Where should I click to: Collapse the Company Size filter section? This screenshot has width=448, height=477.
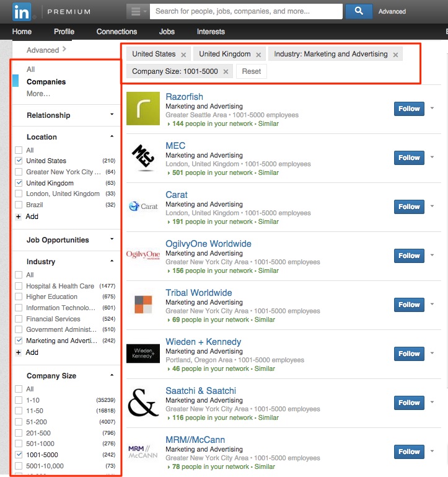(112, 375)
